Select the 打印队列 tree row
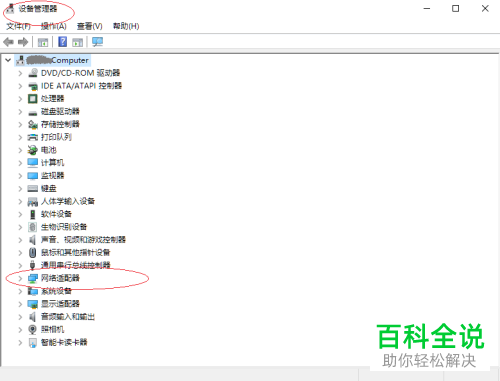This screenshot has height=381, width=500. coord(50,137)
